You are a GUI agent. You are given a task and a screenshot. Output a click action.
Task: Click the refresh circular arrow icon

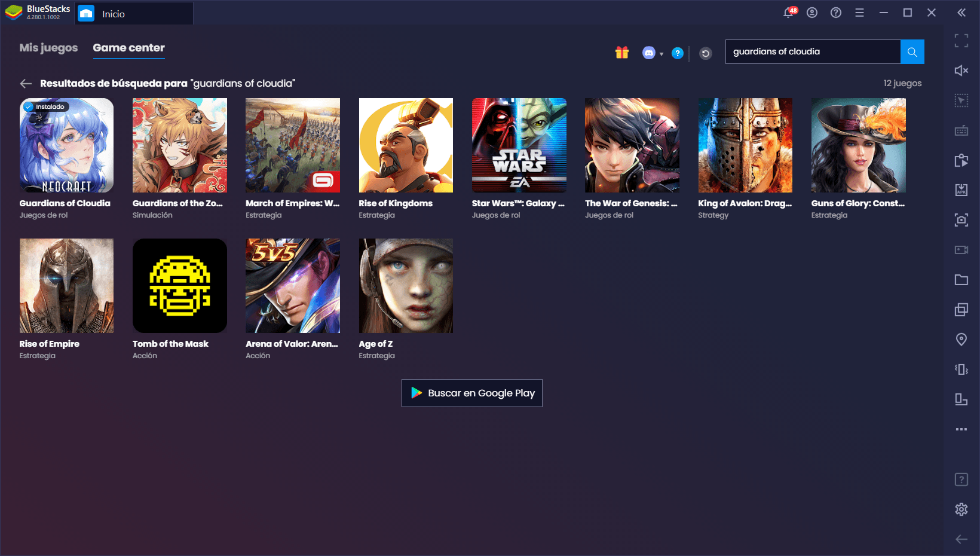[706, 53]
